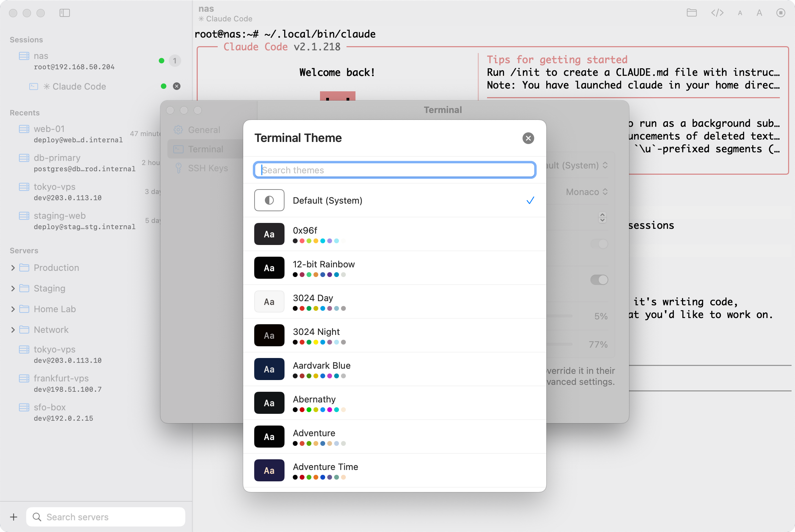The width and height of the screenshot is (795, 532).
Task: Open the file browser folder icon
Action: [692, 13]
